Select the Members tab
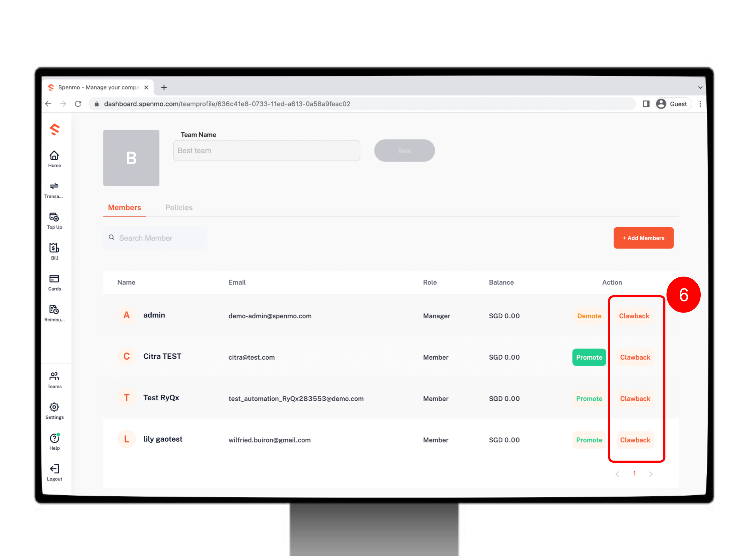This screenshot has width=742, height=560. pyautogui.click(x=125, y=207)
